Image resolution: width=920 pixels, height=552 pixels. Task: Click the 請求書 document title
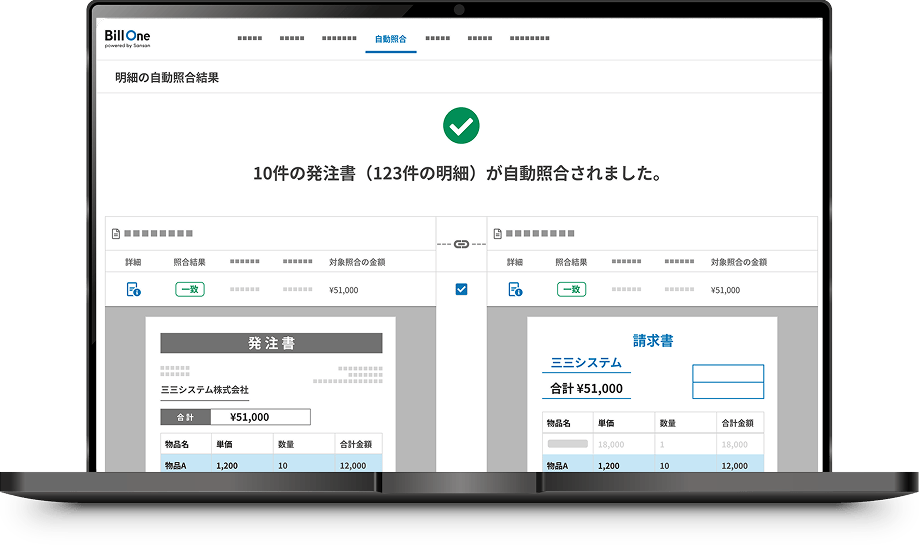[x=653, y=341]
